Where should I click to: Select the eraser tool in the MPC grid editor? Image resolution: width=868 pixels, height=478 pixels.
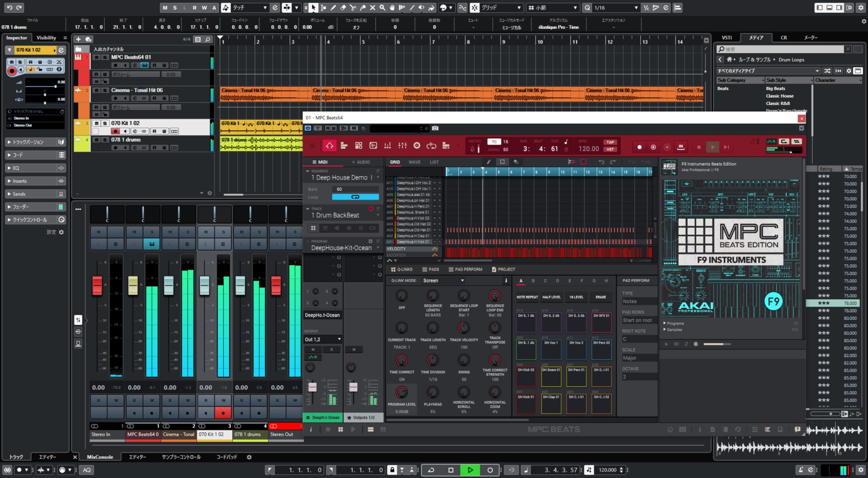(517, 162)
